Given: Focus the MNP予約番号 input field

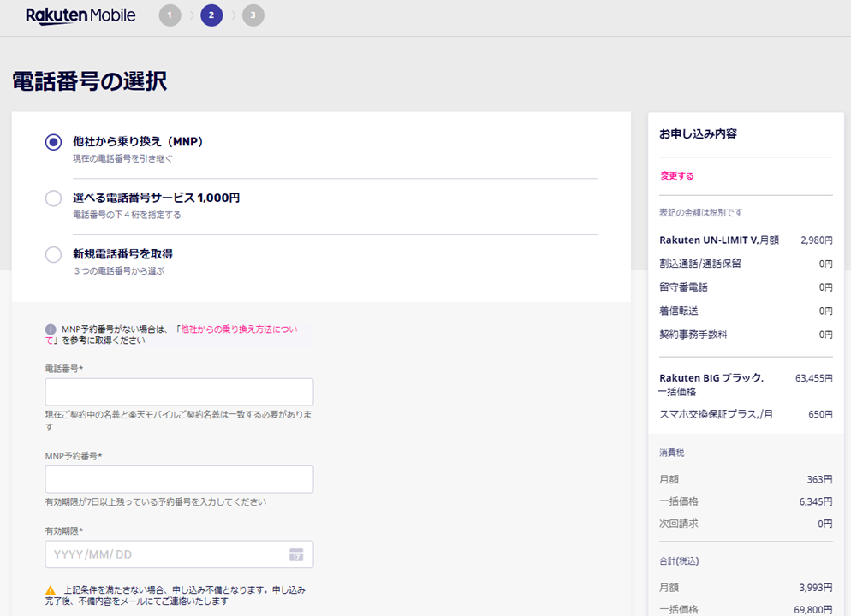Looking at the screenshot, I should click(x=179, y=479).
